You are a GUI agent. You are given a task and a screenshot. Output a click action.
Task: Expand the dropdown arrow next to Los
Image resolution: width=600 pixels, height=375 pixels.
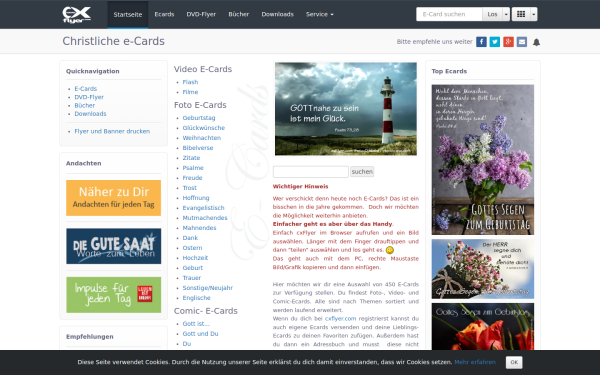tap(506, 14)
